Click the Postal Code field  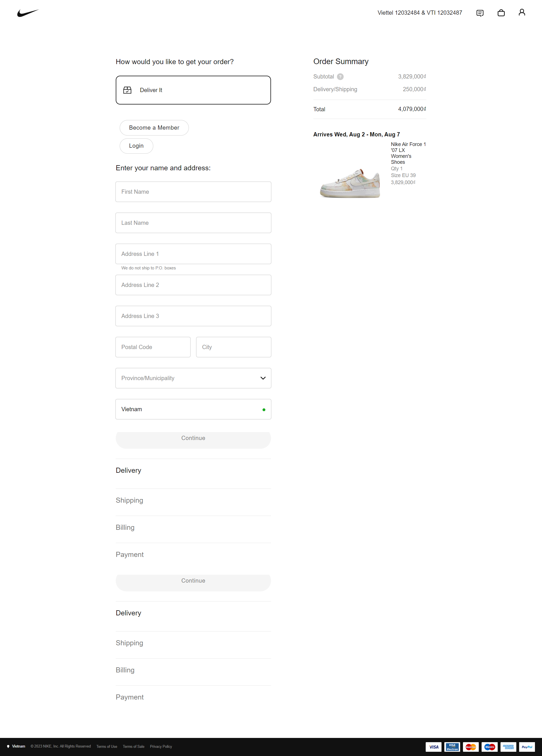tap(153, 347)
